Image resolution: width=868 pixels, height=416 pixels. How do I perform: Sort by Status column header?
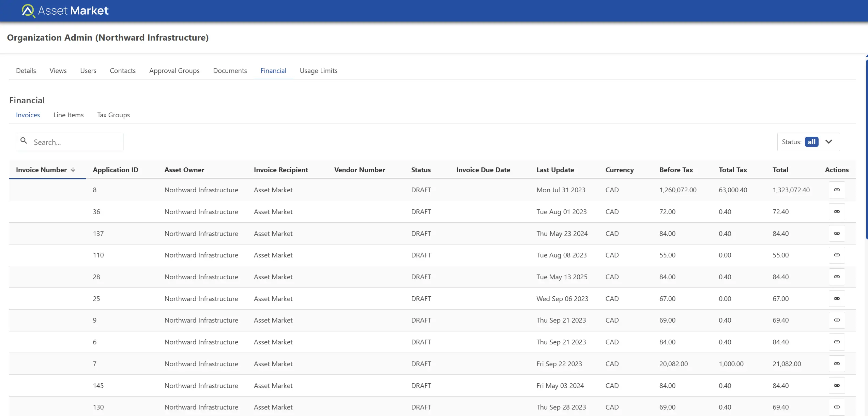[421, 170]
